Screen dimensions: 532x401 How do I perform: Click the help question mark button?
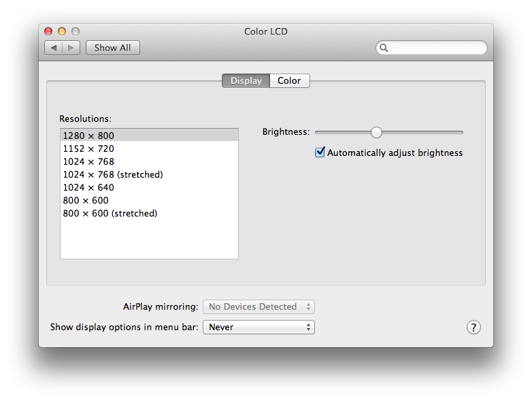473,327
